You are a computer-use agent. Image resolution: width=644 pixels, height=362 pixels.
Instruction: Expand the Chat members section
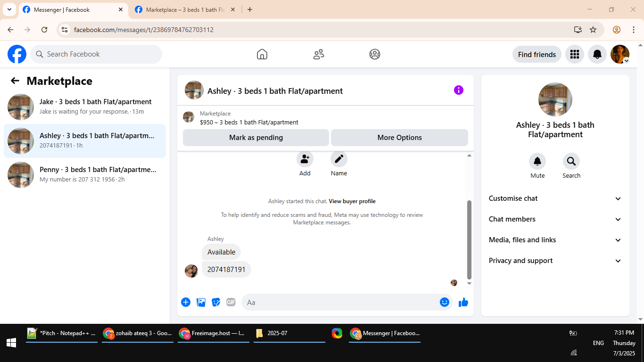[555, 219]
